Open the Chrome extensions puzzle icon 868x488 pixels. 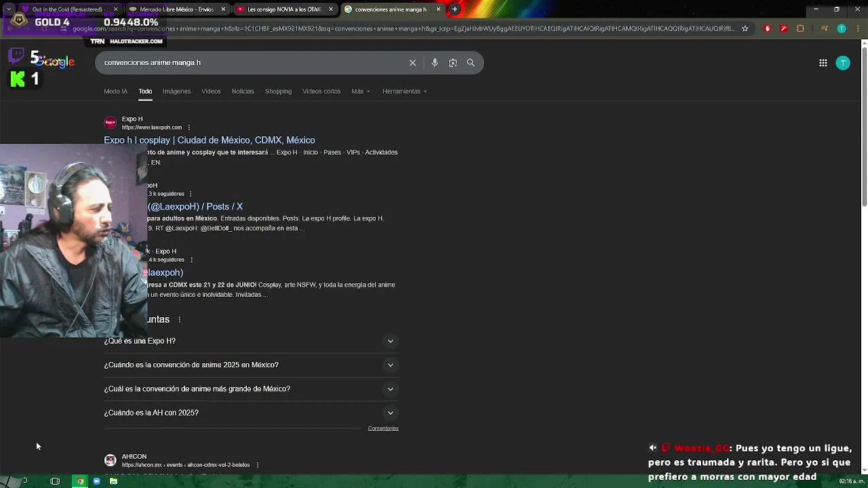[800, 28]
